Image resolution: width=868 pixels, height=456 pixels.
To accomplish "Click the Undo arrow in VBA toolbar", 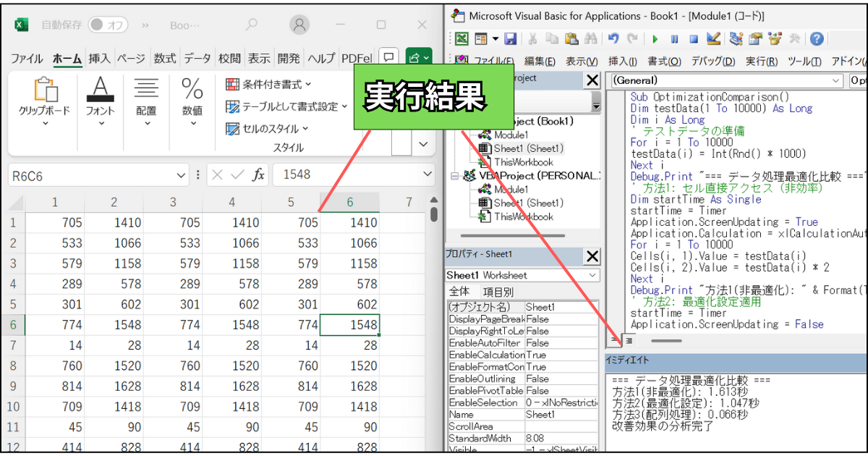I will click(613, 39).
